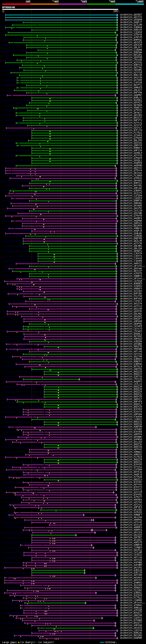This screenshot has height=644, width=146.
Task: Select label UniRef100_C3UVR9
Action: (x=131, y=261)
